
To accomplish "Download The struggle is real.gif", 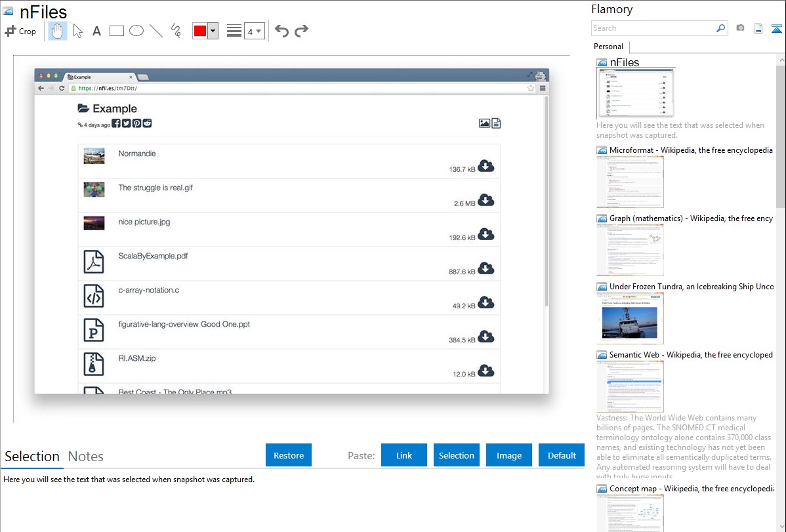I will coord(486,200).
